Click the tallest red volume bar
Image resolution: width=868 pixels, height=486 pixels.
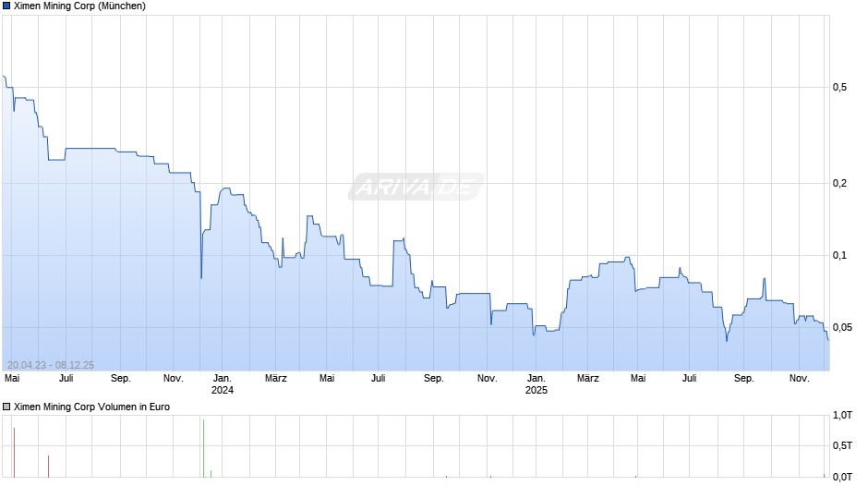click(x=14, y=453)
